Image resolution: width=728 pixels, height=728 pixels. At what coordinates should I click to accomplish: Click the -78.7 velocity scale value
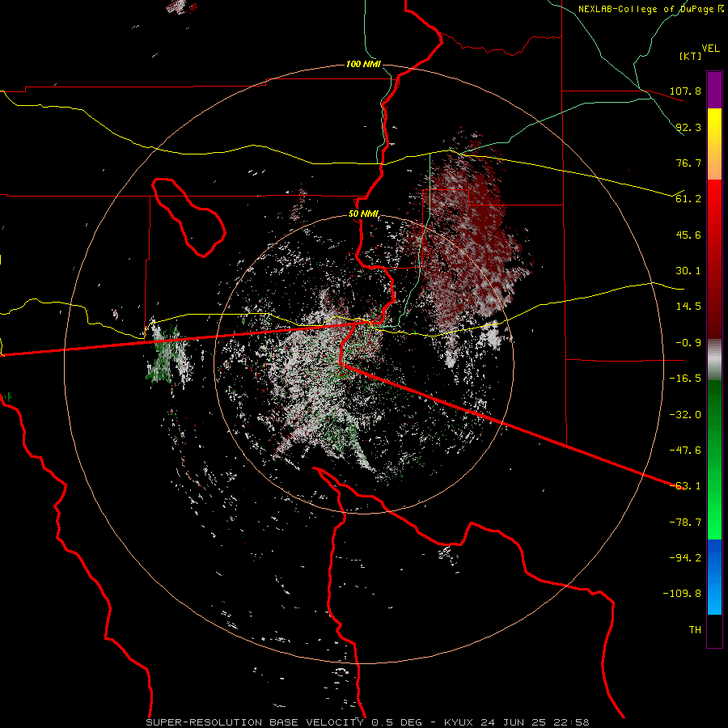coord(685,523)
